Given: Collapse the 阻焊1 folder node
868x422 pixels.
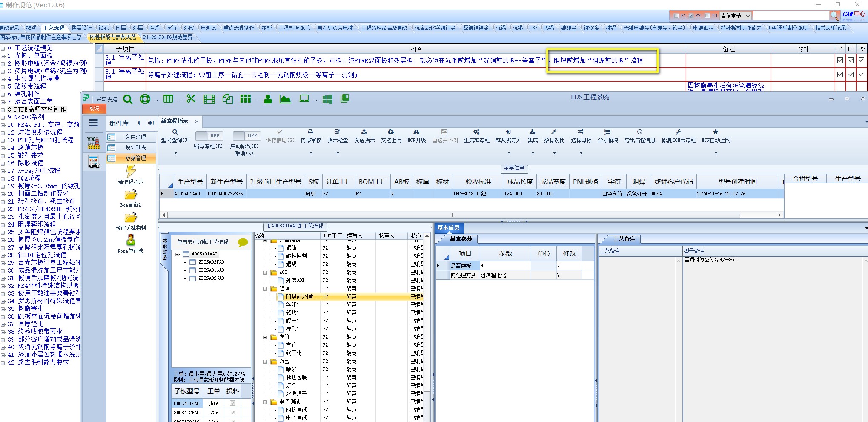Looking at the screenshot, I should pyautogui.click(x=265, y=289).
